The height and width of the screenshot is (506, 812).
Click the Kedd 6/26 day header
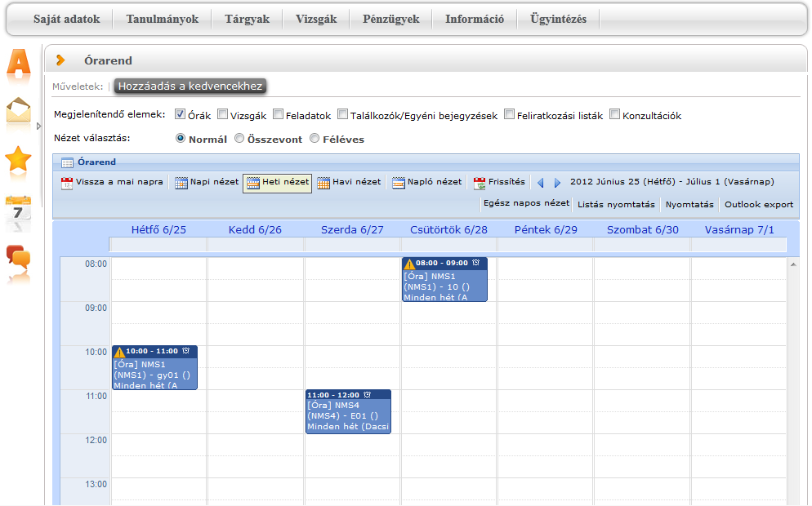point(255,229)
